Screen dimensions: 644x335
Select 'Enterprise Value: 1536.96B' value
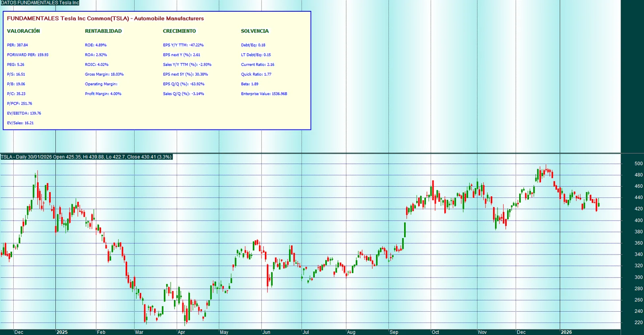click(264, 94)
